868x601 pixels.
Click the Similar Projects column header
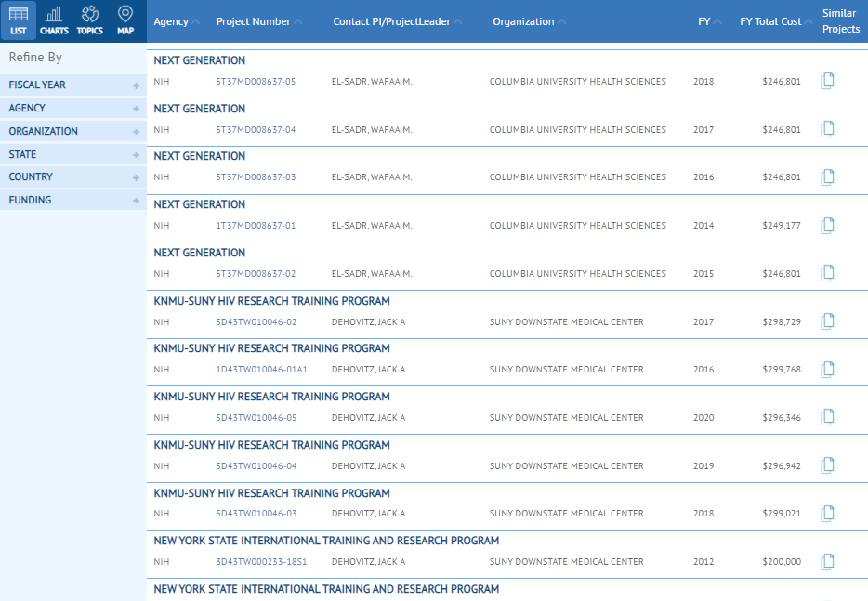coord(841,21)
